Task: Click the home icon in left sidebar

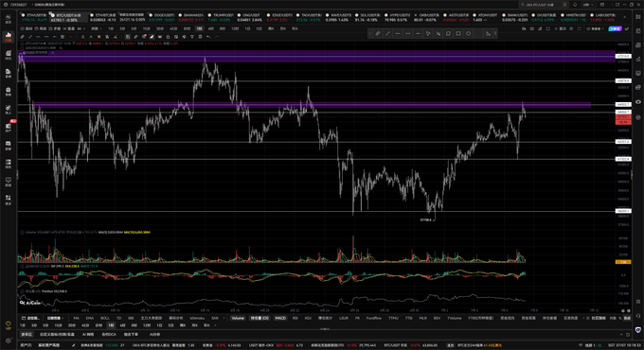Action: point(8,19)
